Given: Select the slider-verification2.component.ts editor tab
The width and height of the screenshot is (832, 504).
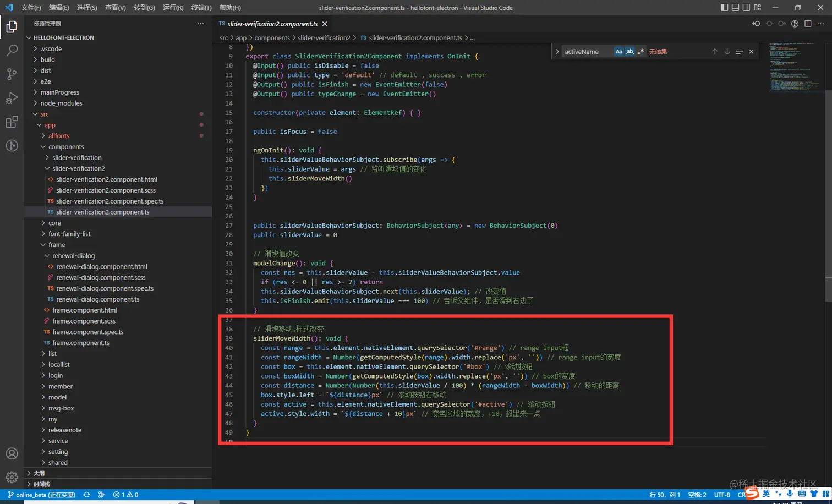Looking at the screenshot, I should pos(272,24).
